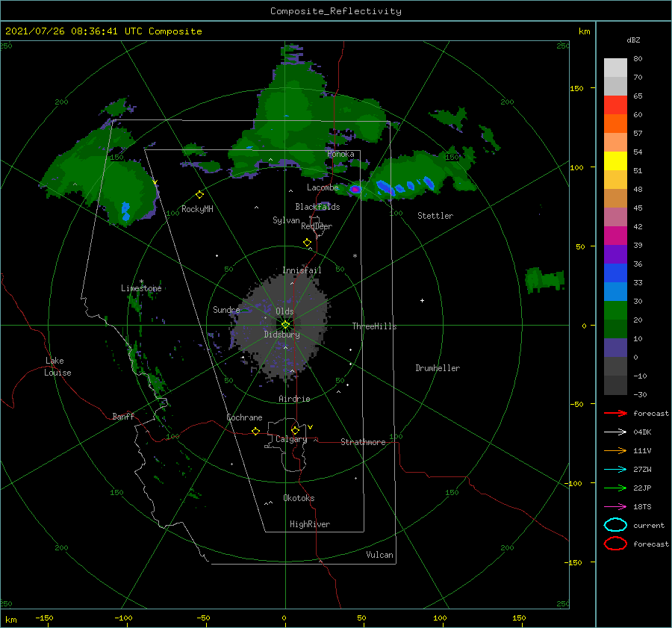Click the Didsbury city label
672x628 pixels.
(281, 335)
